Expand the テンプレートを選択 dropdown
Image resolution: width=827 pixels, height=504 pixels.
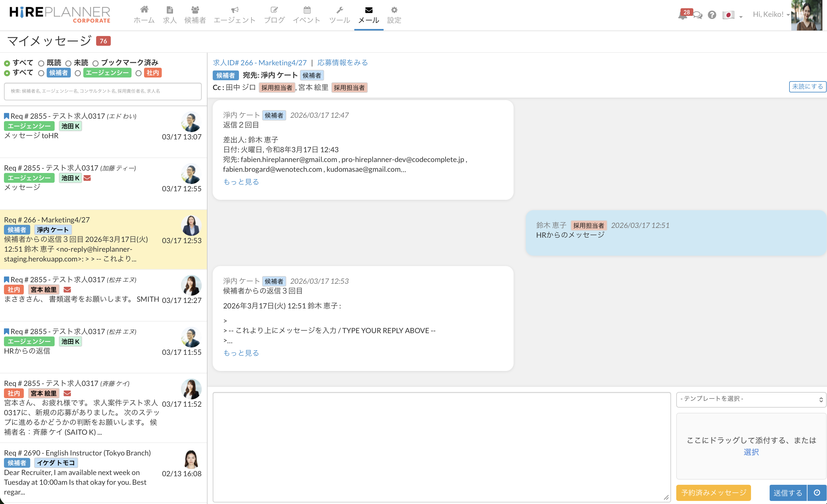pyautogui.click(x=750, y=399)
